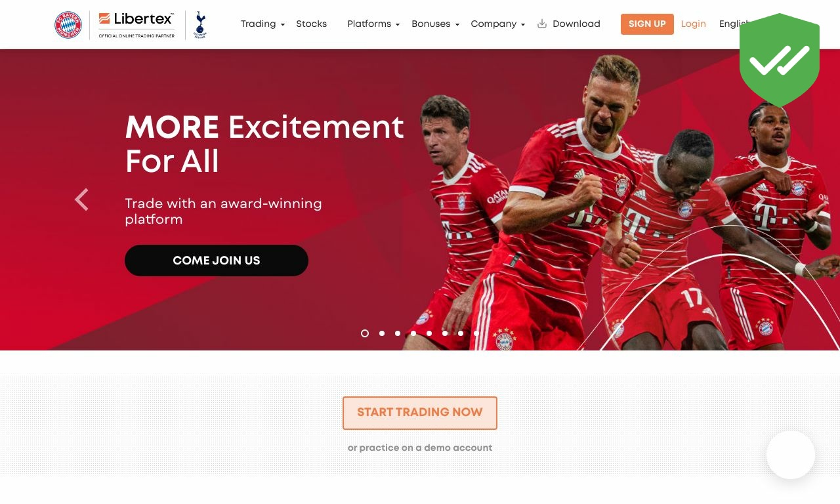The image size is (840, 504).
Task: Select the second carousel dot indicator
Action: pyautogui.click(x=382, y=333)
